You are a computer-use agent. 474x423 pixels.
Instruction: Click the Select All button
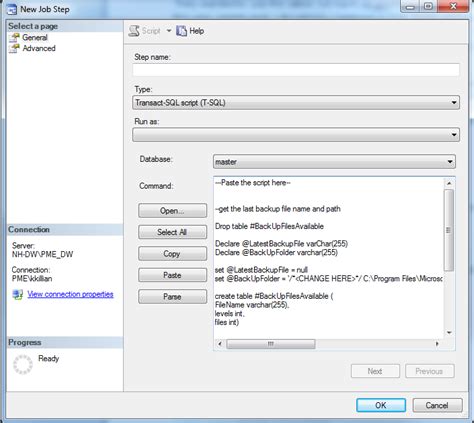(172, 232)
